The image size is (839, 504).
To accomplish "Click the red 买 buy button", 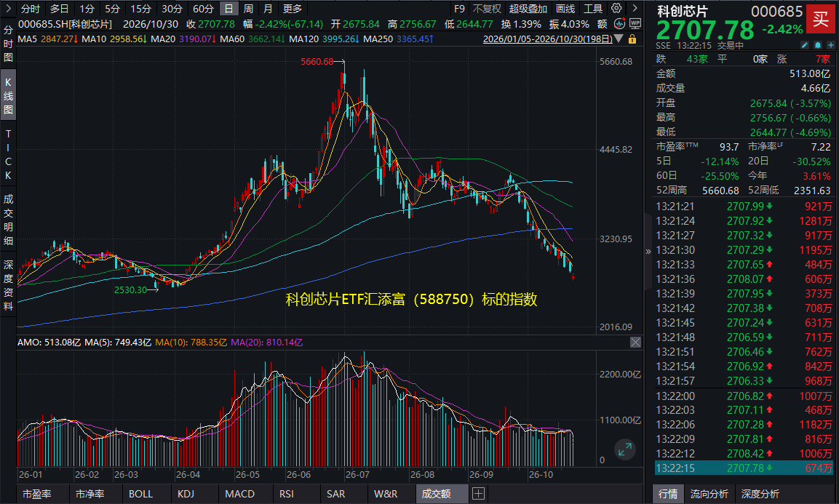I will [821, 20].
